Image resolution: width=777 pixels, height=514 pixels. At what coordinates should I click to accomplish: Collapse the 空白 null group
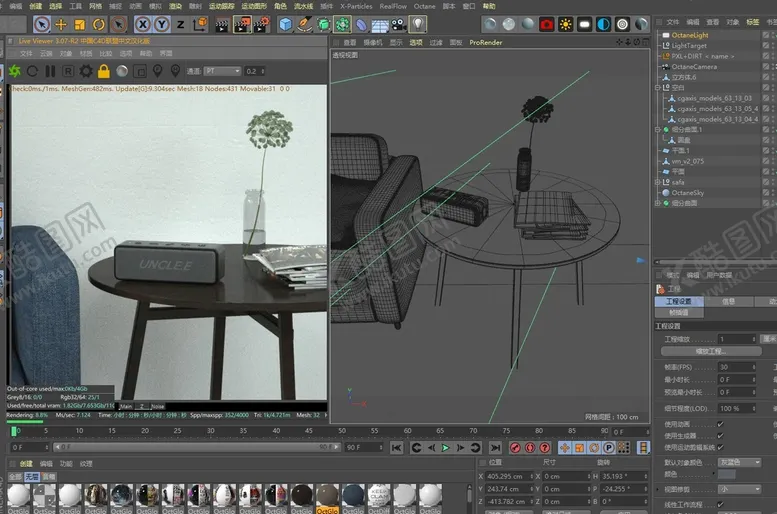[x=658, y=88]
